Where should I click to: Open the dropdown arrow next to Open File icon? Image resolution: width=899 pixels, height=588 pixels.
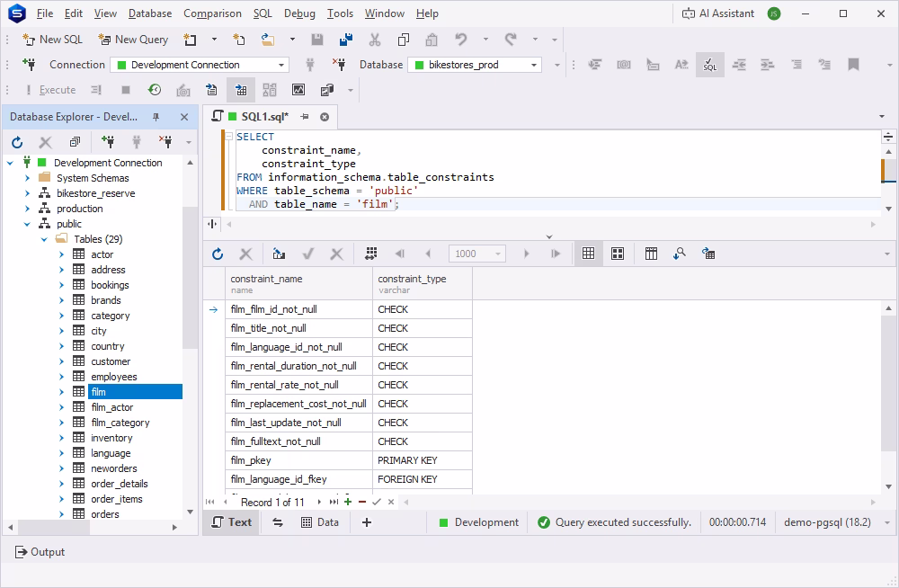coord(292,40)
